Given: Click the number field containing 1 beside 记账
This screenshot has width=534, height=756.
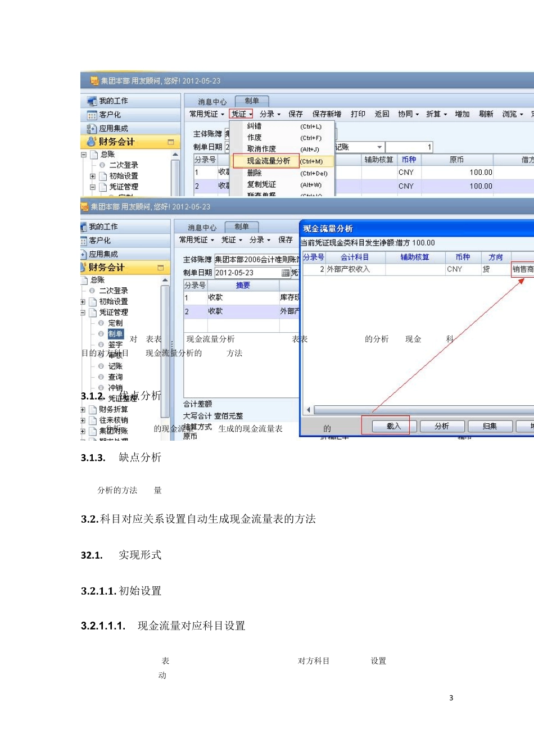Looking at the screenshot, I should pyautogui.click(x=409, y=147).
